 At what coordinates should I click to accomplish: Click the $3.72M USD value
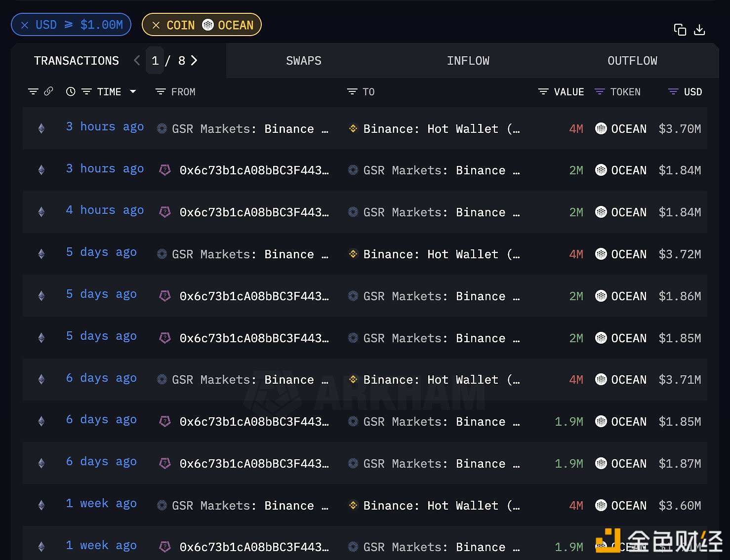click(x=680, y=254)
